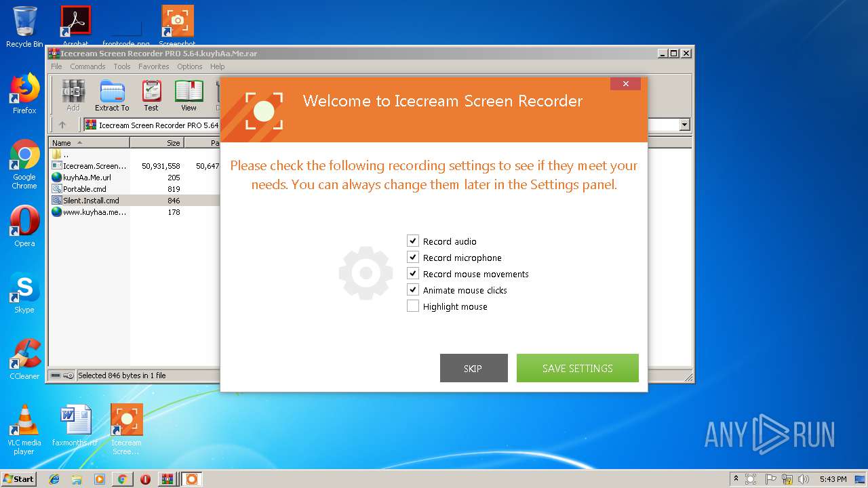Select Silent.Install.cmd file row
Screen dimensions: 868x488
point(134,201)
